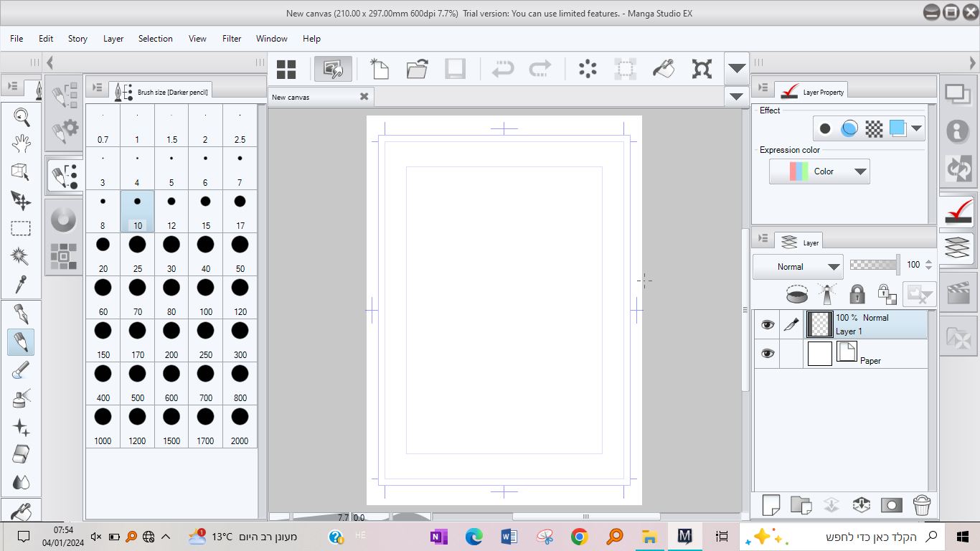This screenshot has height=551, width=980.
Task: Toggle visibility of the Paper layer
Action: 768,354
